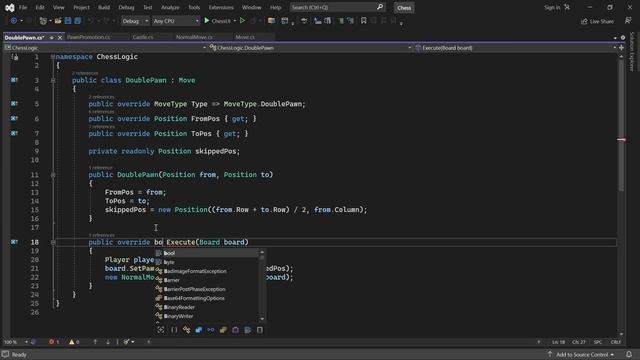Switch to the Move.cs tab
640x360 pixels.
245,37
